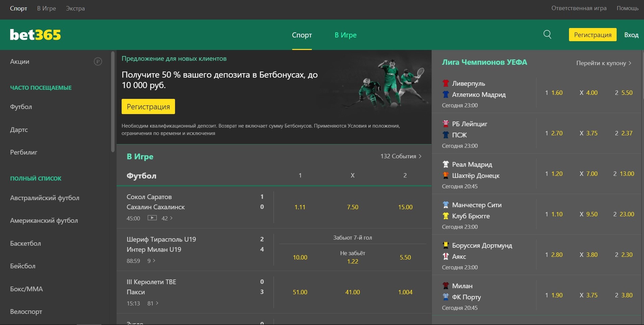The height and width of the screenshot is (325, 644).
Task: Open Баскетбол in the sidebar
Action: (x=25, y=243)
